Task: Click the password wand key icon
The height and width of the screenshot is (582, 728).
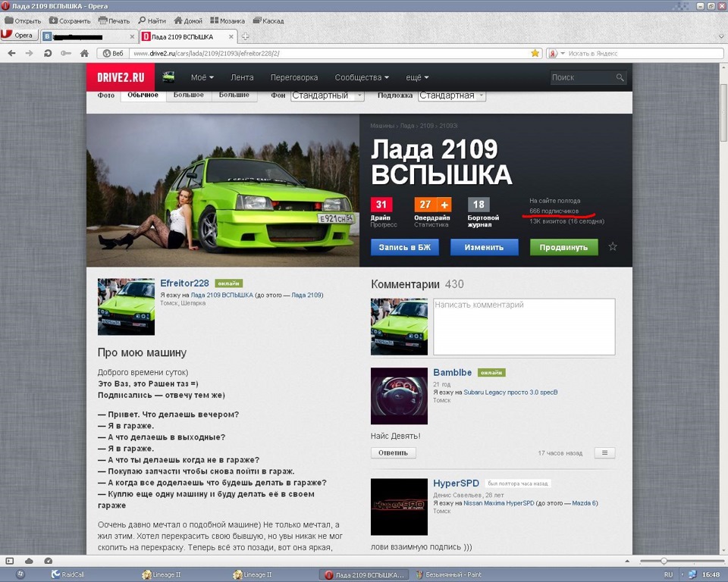Action: pos(65,53)
